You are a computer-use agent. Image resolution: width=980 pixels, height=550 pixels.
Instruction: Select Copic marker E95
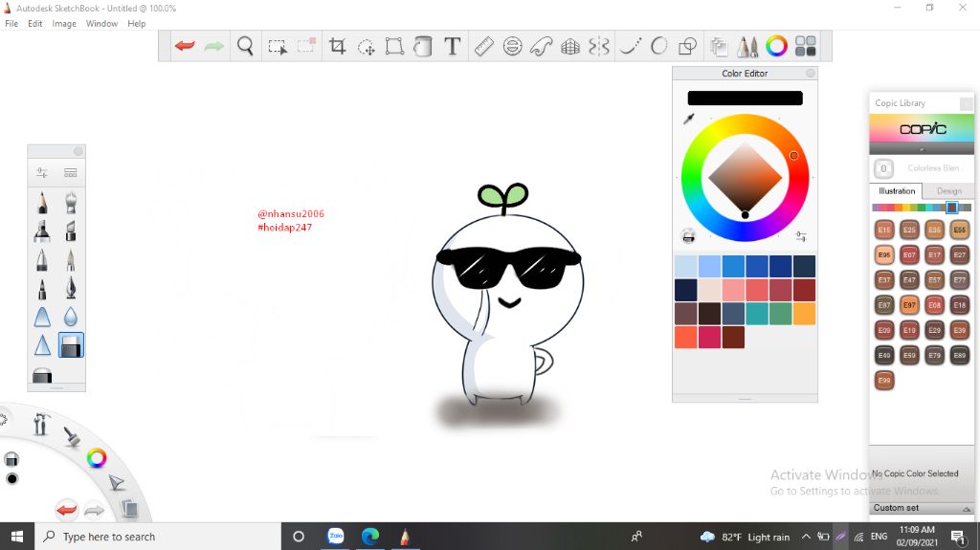click(883, 255)
